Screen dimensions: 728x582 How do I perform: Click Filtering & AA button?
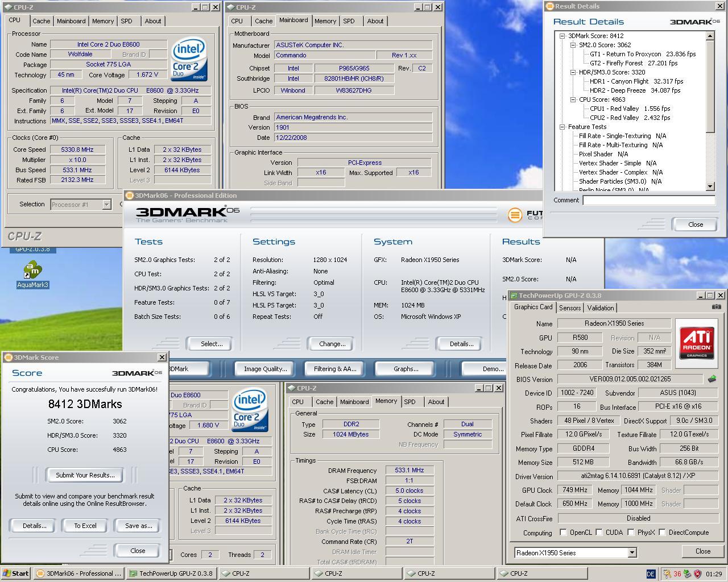pos(335,369)
